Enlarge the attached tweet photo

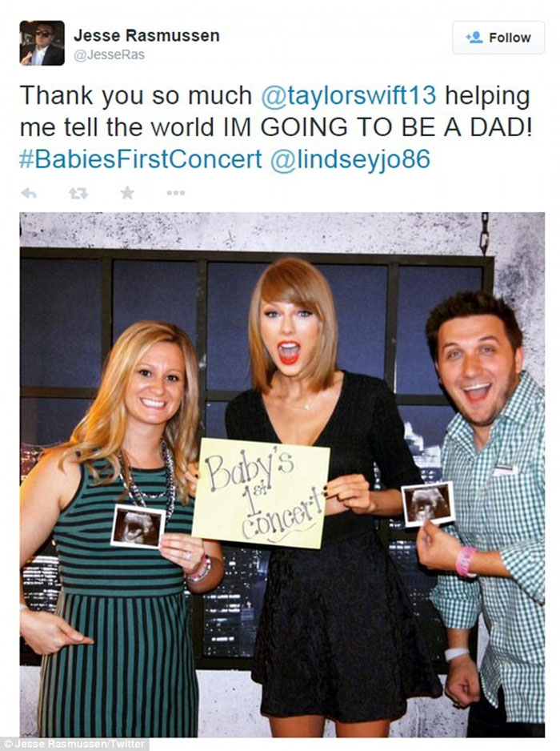pyautogui.click(x=282, y=475)
